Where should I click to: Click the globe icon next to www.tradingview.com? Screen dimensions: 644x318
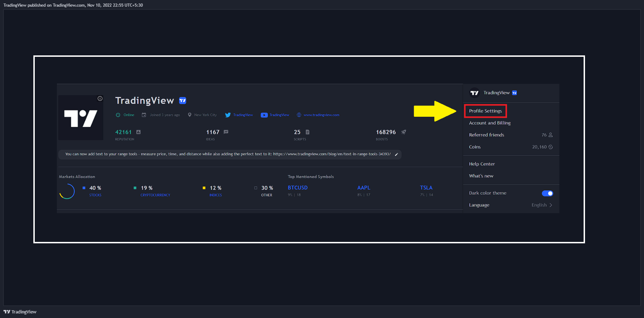pyautogui.click(x=299, y=115)
